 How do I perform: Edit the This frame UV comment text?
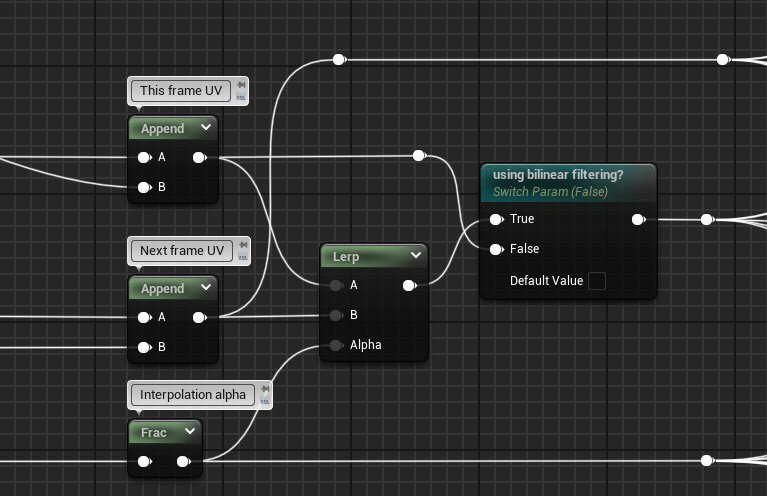tap(181, 91)
